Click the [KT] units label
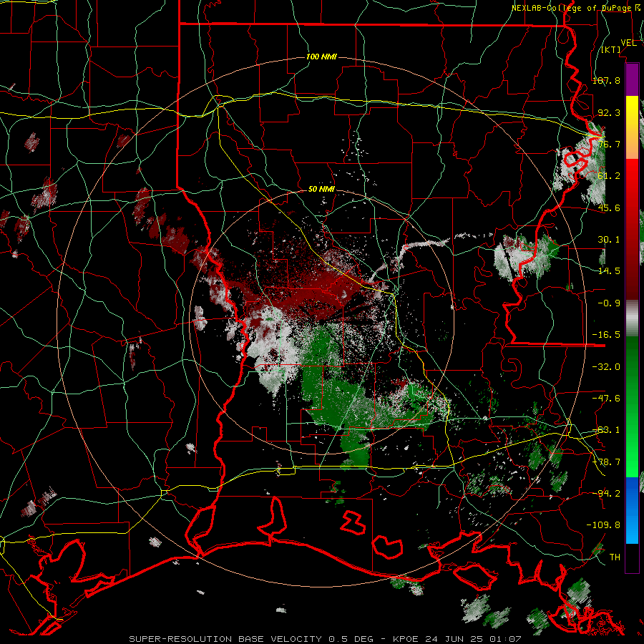The height and width of the screenshot is (644, 644). (x=611, y=49)
